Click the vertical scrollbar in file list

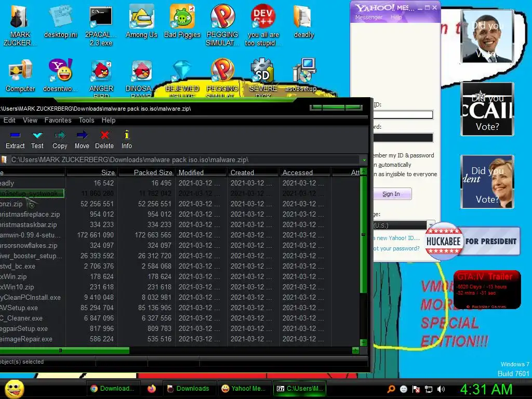(x=363, y=234)
